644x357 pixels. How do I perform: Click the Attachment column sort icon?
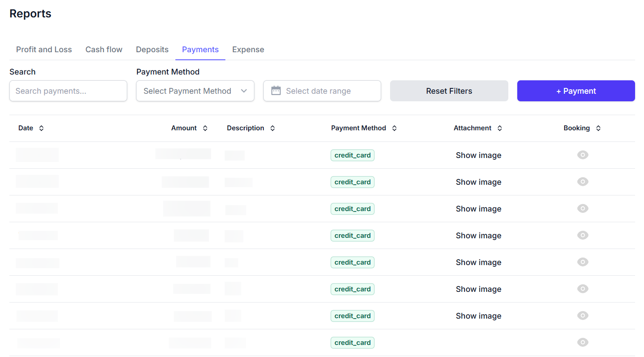pos(500,128)
